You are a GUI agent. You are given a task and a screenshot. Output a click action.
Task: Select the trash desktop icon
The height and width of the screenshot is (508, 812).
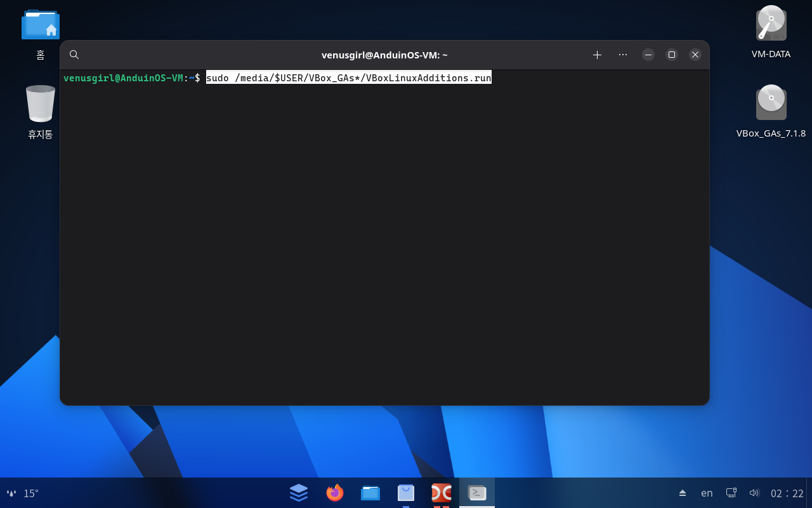click(x=40, y=104)
